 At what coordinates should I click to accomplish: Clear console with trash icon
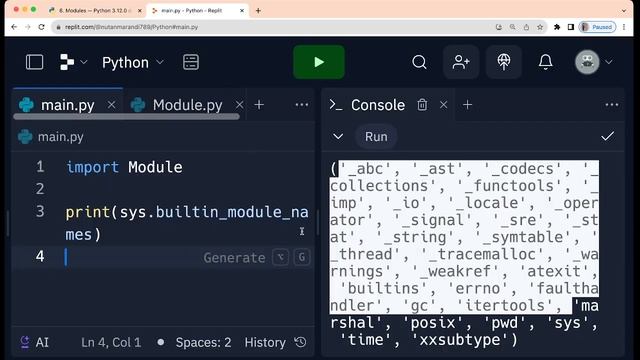(422, 105)
